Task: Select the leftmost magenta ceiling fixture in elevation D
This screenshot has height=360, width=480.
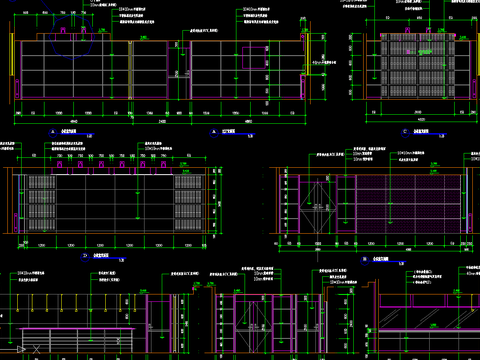Action: coord(60,164)
